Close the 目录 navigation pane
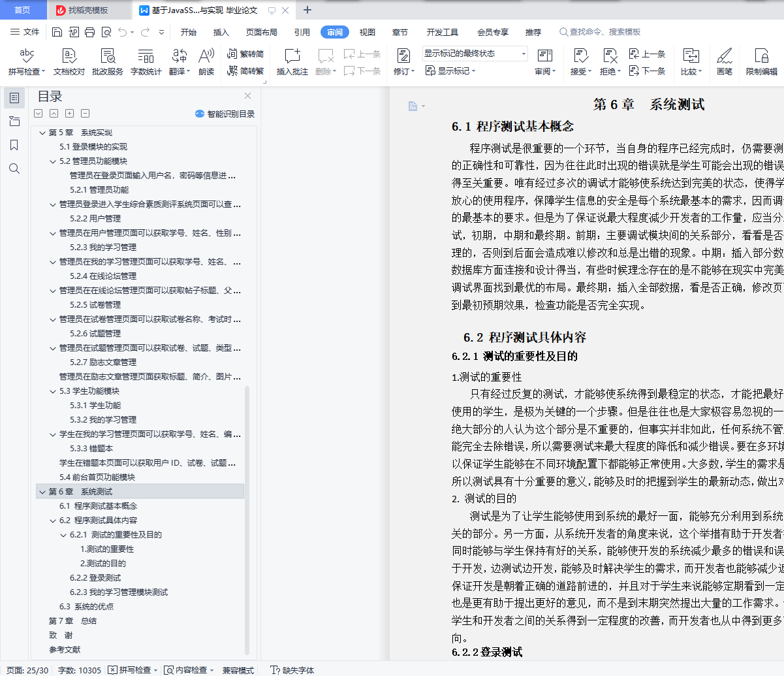 click(247, 96)
